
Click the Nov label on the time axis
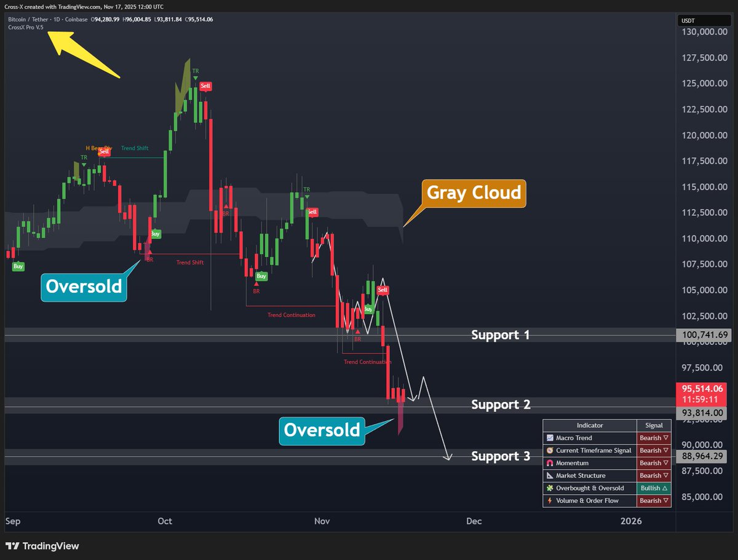point(322,521)
